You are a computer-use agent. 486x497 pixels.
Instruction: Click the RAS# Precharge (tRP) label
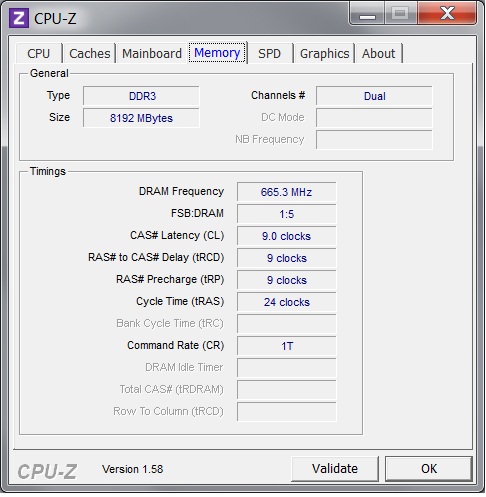click(170, 279)
